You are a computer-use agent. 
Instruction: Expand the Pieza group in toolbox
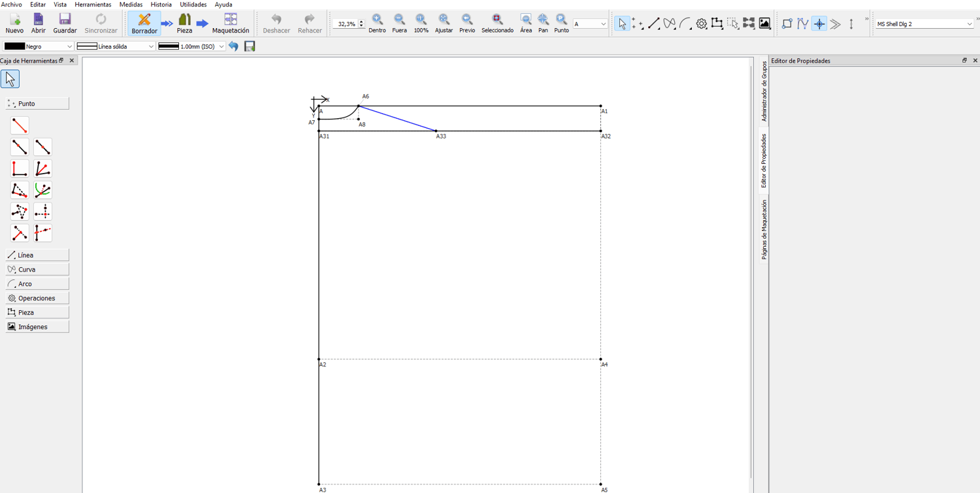pyautogui.click(x=37, y=313)
